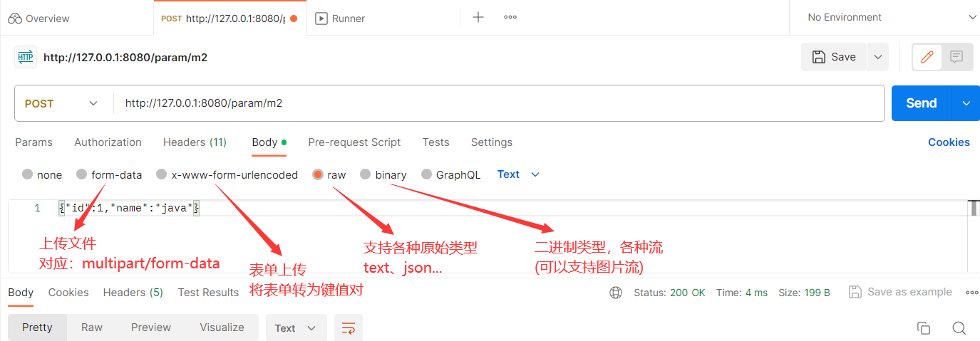
Task: Open the Params tab
Action: pos(33,142)
